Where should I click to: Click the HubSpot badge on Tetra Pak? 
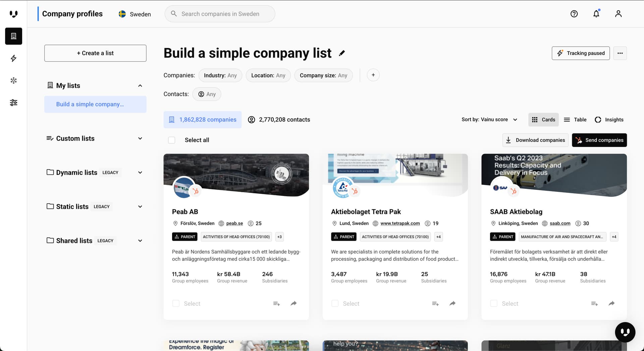[355, 191]
